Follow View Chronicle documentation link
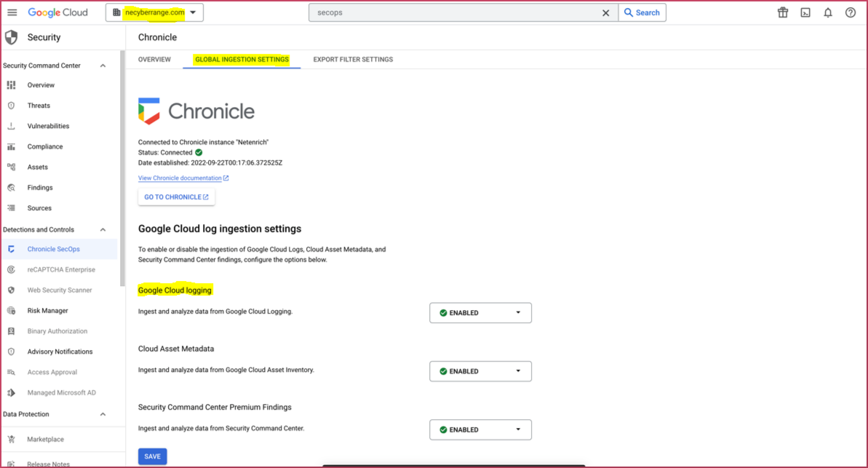 [x=183, y=178]
